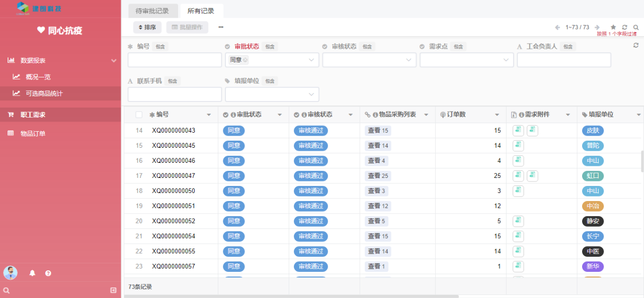Go to next page with right arrow
644x298 pixels.
(x=597, y=27)
